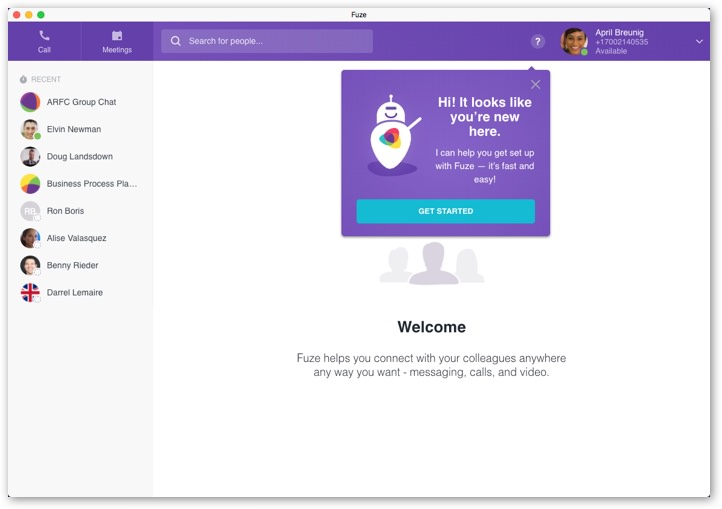This screenshot has height=509, width=722.
Task: Click the RECENT clock icon
Action: (x=23, y=79)
